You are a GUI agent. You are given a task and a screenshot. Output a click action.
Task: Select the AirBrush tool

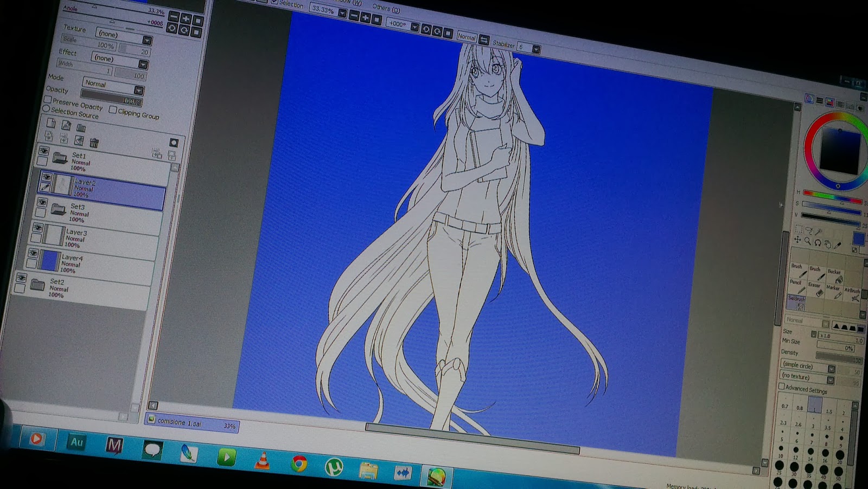tap(852, 294)
